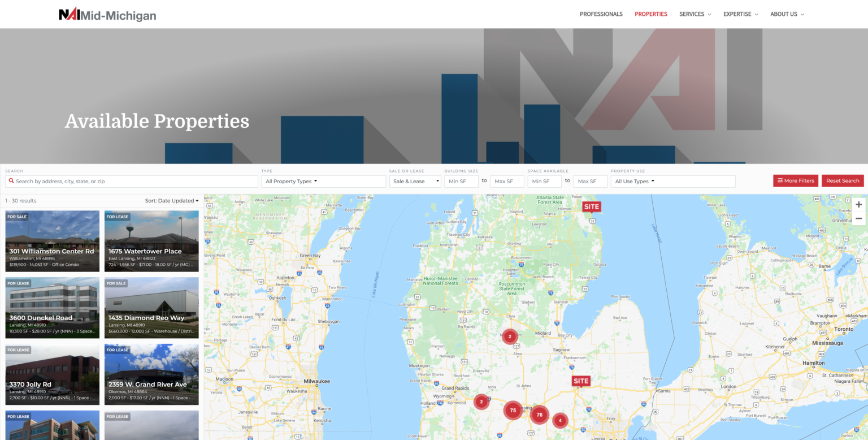868x440 pixels.
Task: Click the Building Size Max SF field
Action: tap(507, 181)
